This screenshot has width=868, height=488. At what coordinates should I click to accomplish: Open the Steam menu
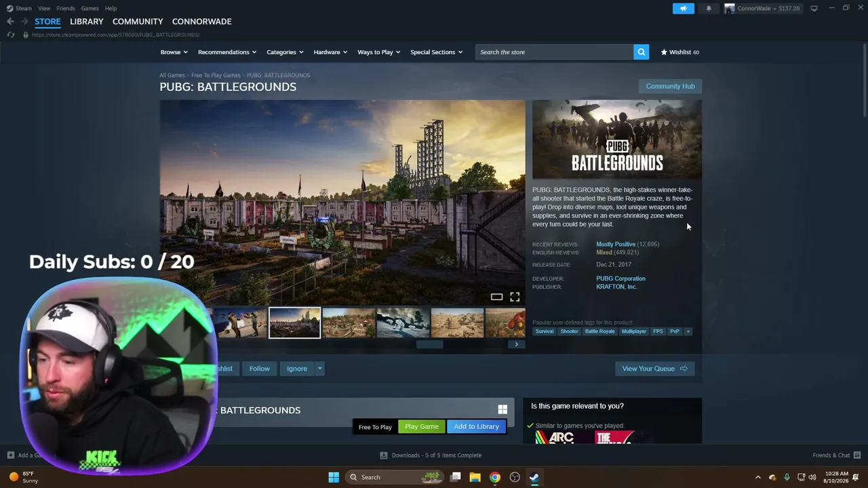[x=24, y=8]
